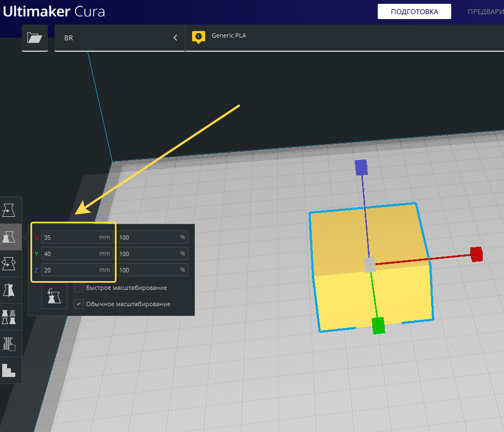504x432 pixels.
Task: Uncheck Обычное масштабирование checkbox
Action: (79, 304)
